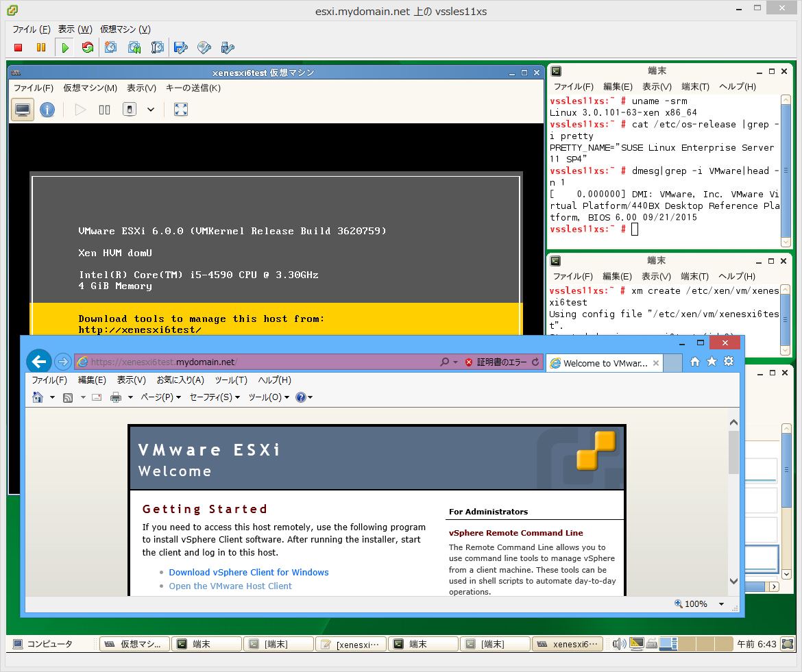Viewport: 802px width, 672px height.
Task: Show VM details with the blue info icon
Action: (x=47, y=110)
